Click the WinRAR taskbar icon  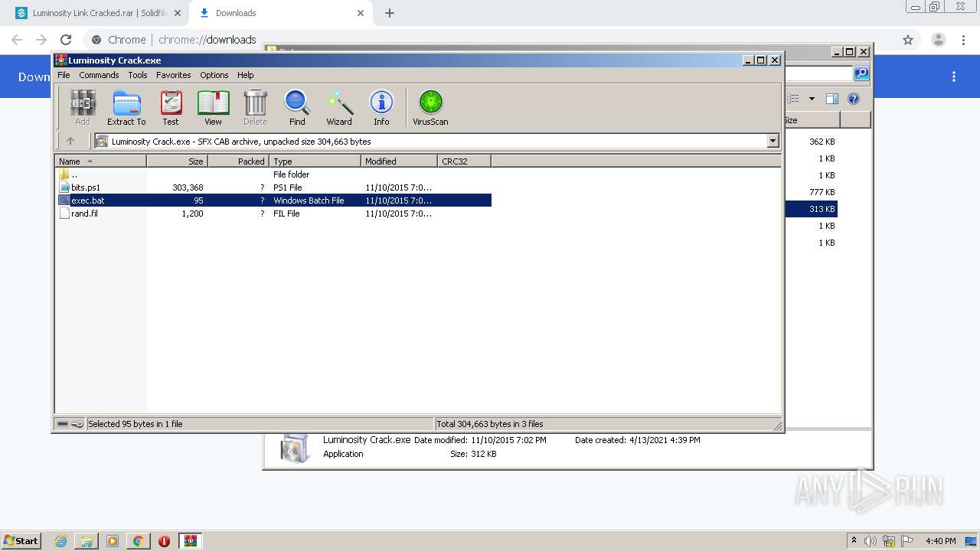(191, 541)
